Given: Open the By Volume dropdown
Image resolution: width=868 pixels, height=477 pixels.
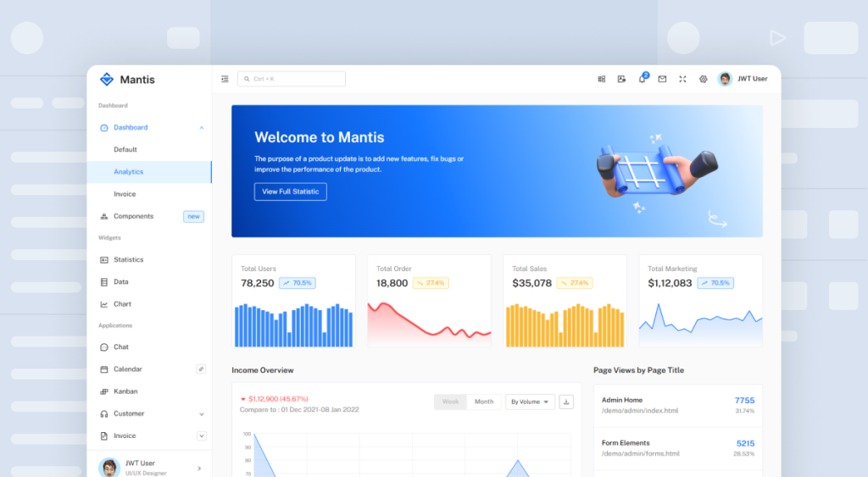Looking at the screenshot, I should click(530, 402).
